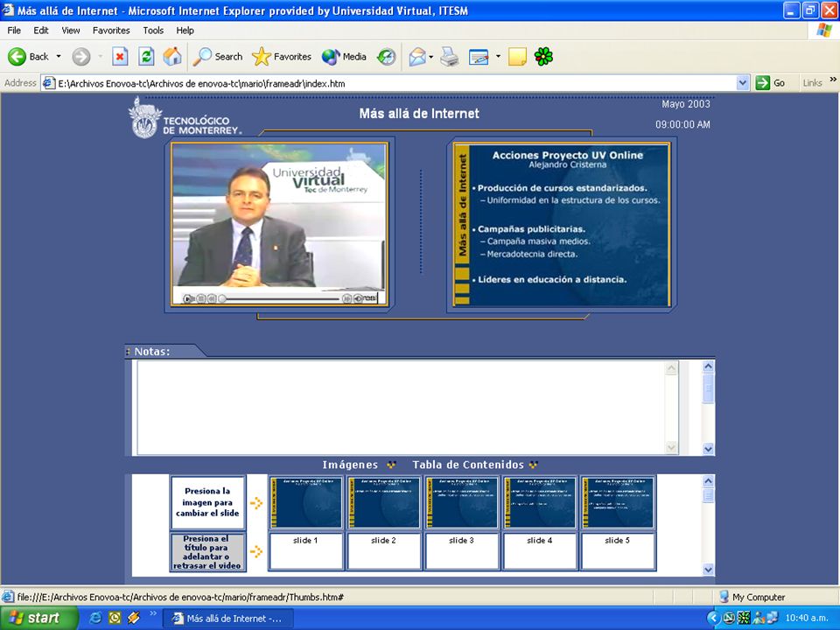
Task: Expand the Mail button dropdown
Action: (x=430, y=56)
